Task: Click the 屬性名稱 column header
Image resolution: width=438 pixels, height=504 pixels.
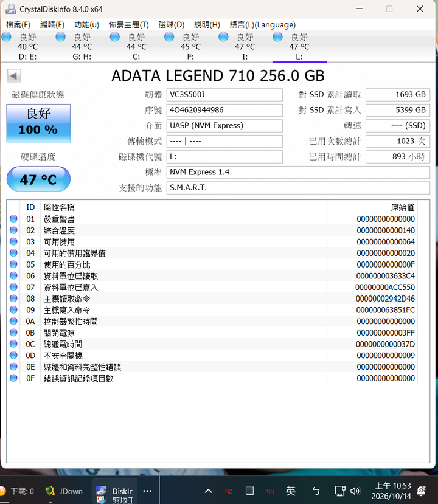Action: coord(59,207)
